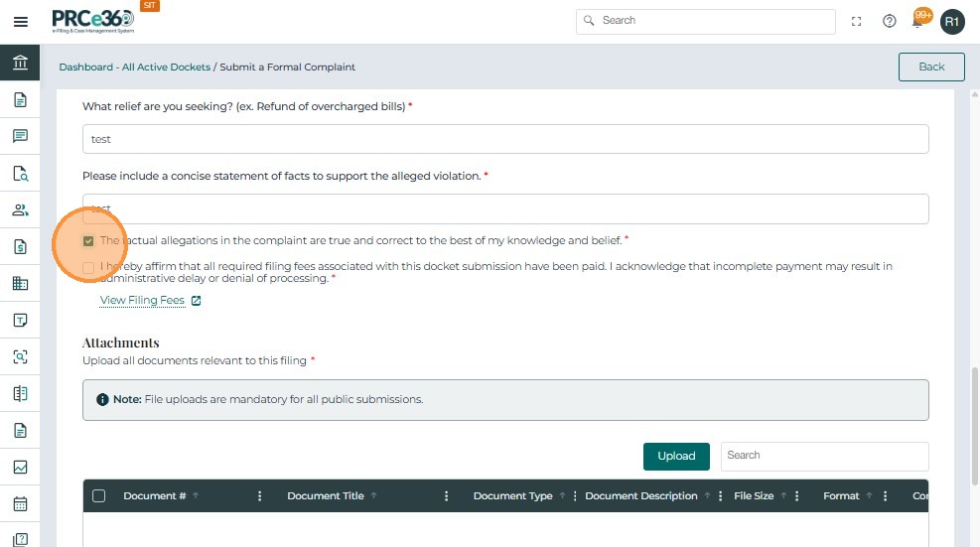980x547 pixels.
Task: Go to Dashboard - All Active Dockets breadcrumb
Action: tap(135, 68)
